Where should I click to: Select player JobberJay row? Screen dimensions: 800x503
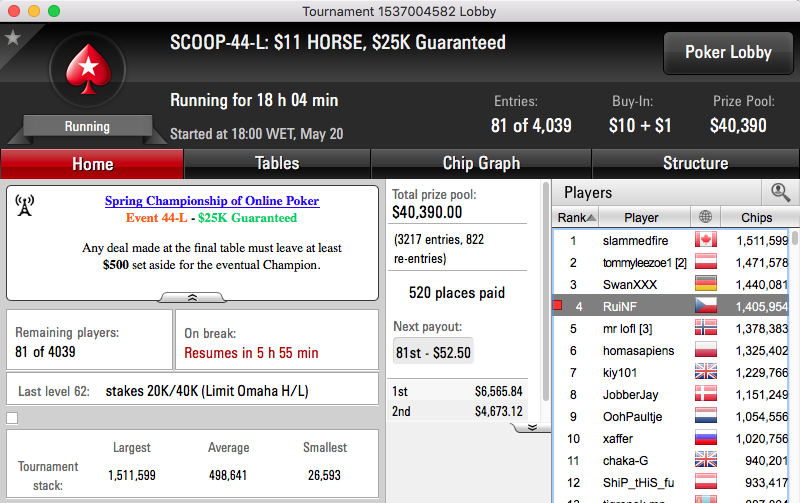pyautogui.click(x=671, y=394)
